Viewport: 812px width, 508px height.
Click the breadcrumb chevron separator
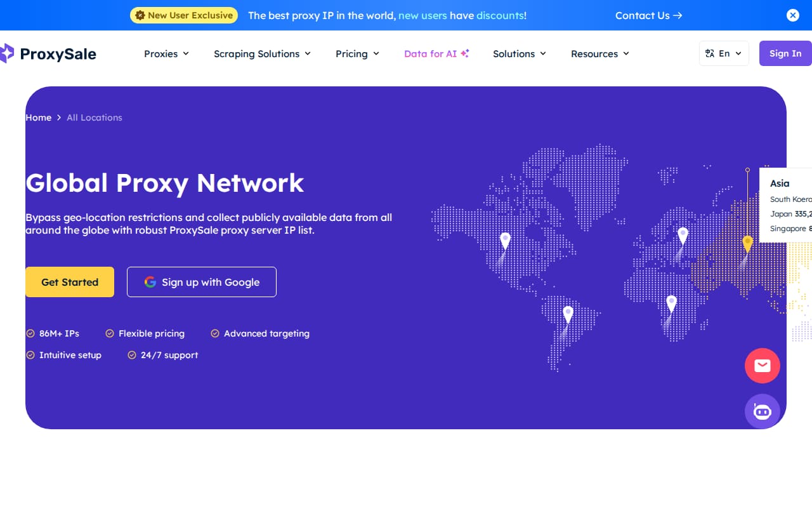(x=59, y=117)
